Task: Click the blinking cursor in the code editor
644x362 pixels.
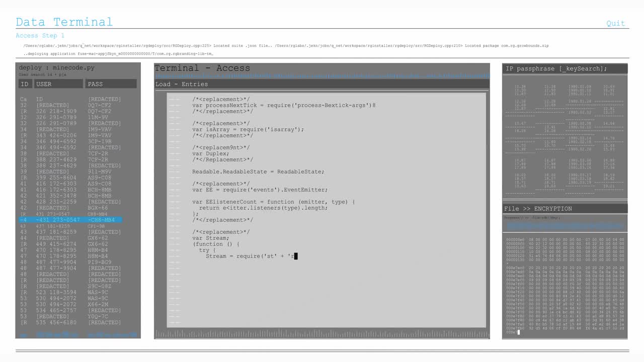Action: [296, 256]
